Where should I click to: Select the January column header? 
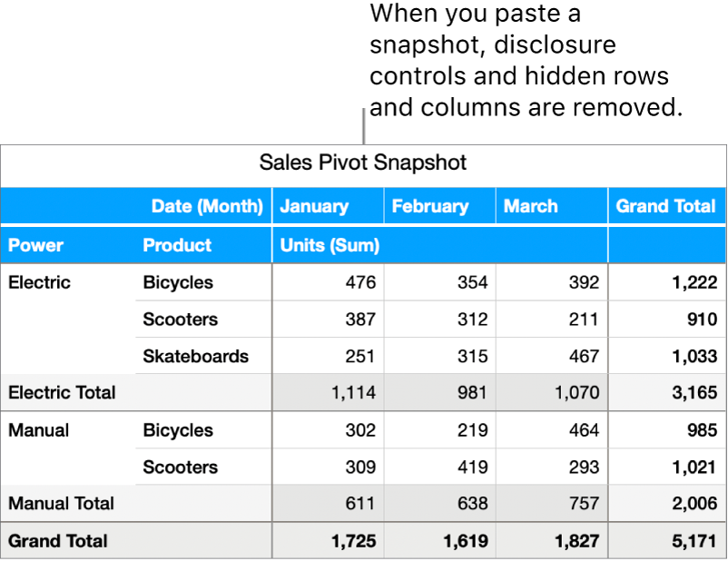[314, 206]
